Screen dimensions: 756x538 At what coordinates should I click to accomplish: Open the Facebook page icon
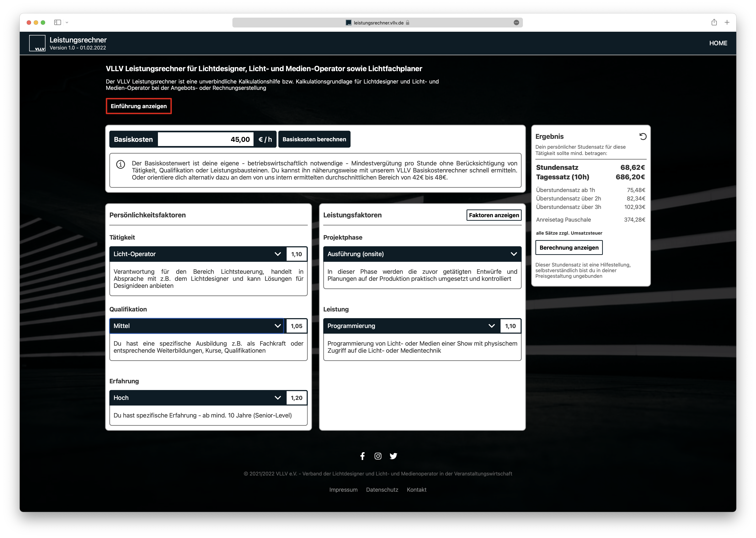click(363, 456)
